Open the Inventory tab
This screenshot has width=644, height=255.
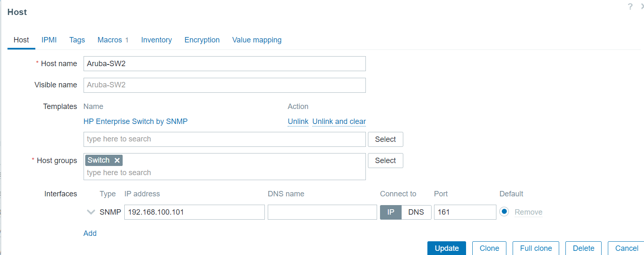click(x=156, y=40)
